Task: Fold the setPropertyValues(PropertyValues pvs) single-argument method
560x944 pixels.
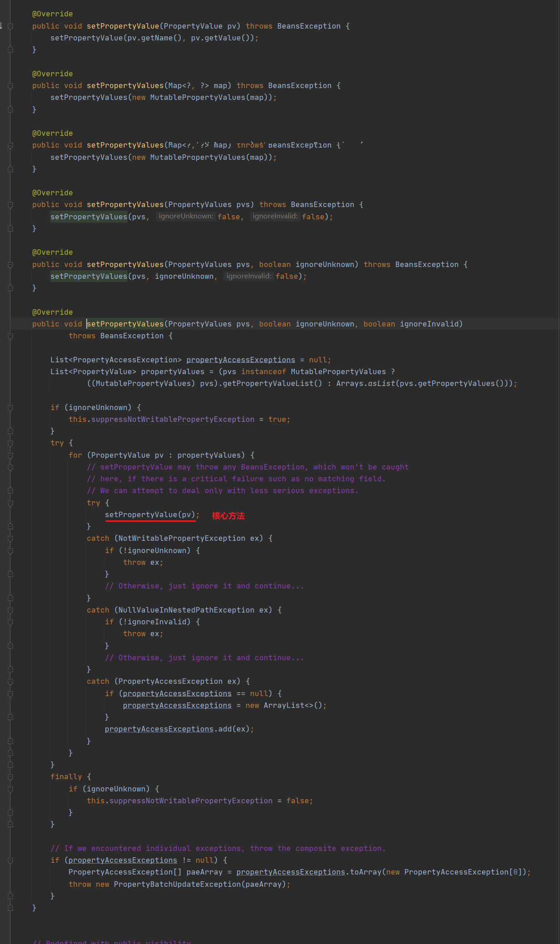Action: point(10,205)
